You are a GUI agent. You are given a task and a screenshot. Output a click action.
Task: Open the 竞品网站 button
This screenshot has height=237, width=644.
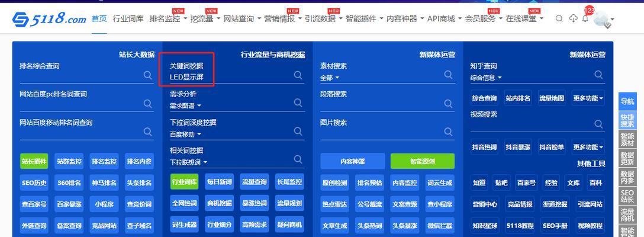coord(104,226)
